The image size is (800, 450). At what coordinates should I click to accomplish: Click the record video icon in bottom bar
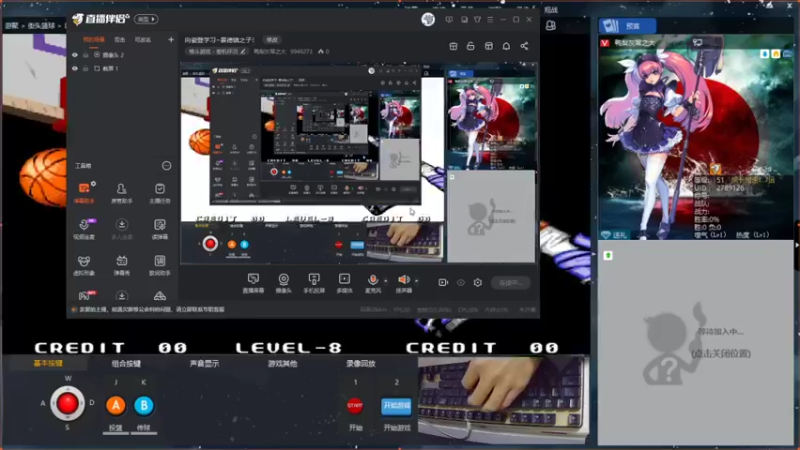point(443,282)
